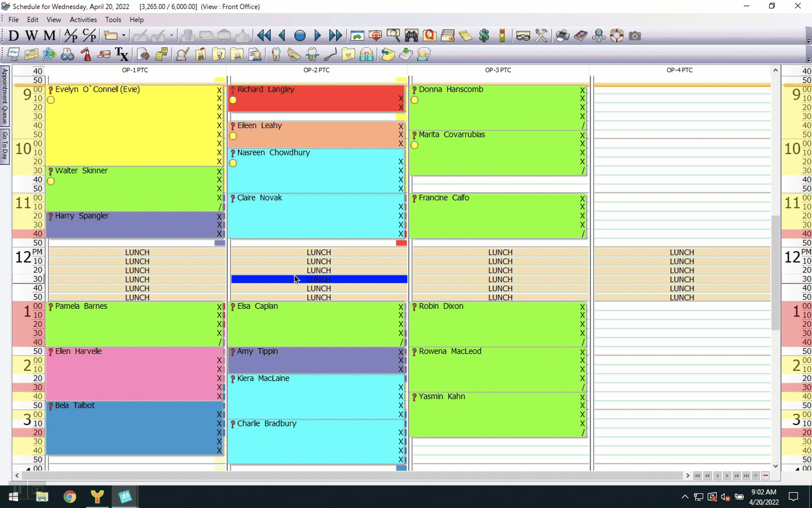Open the magnifying glass search tool
Screen dimensions: 812x508
tap(393, 36)
